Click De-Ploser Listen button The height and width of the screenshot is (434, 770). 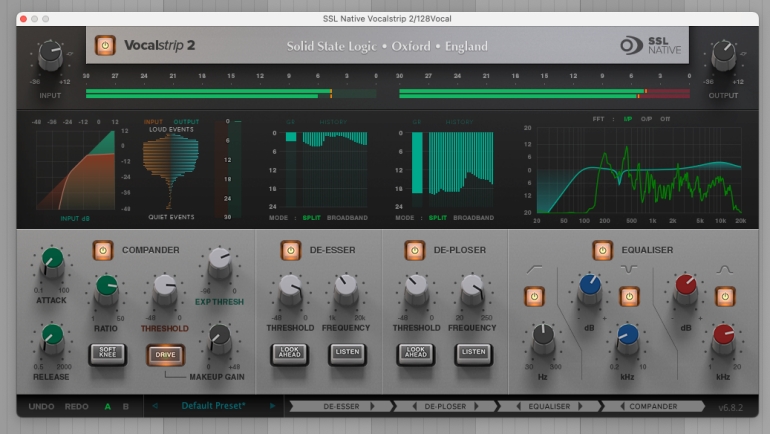tap(473, 353)
